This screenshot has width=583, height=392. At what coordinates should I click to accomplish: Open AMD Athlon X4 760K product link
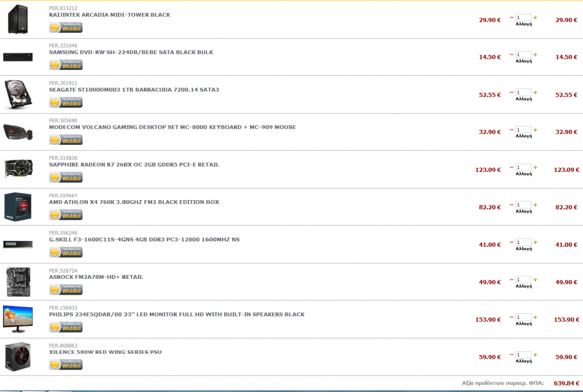tap(134, 202)
